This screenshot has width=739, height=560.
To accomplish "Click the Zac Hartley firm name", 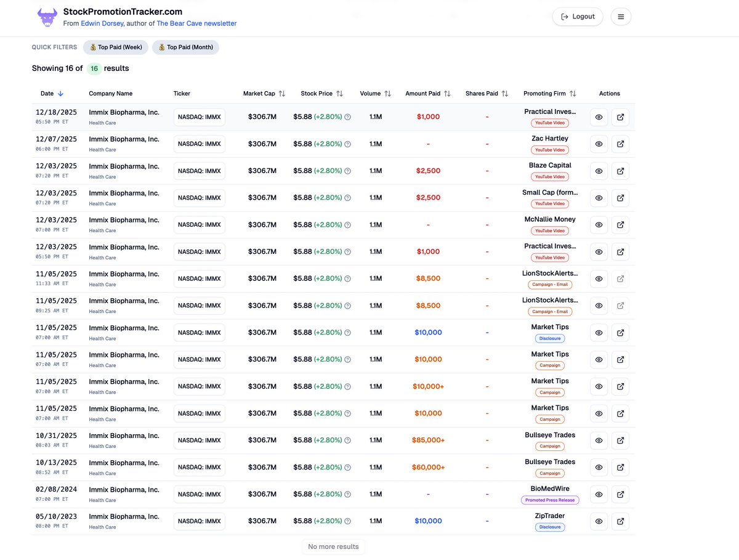I will tap(550, 139).
